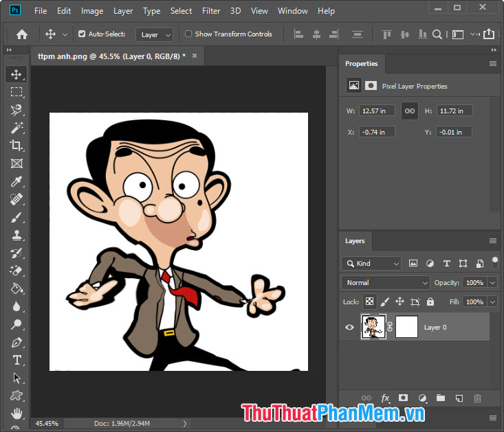Open the Layers panel menu
The width and height of the screenshot is (504, 432).
tap(493, 240)
